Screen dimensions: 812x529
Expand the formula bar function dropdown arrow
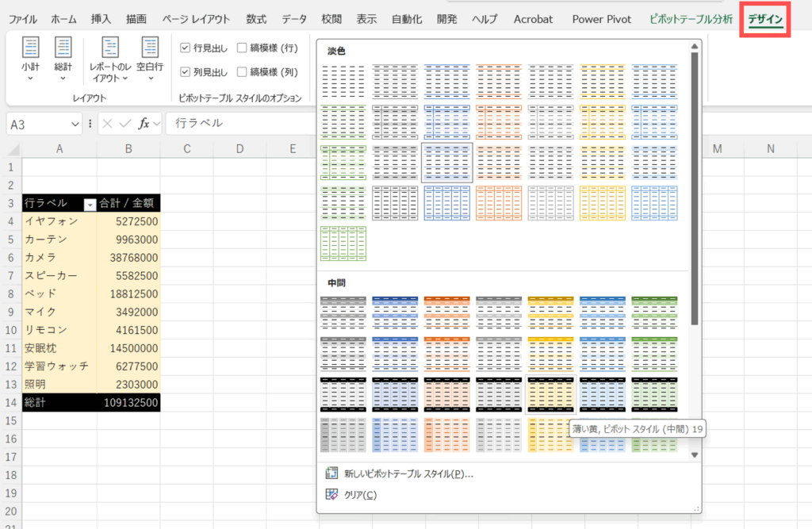[157, 124]
